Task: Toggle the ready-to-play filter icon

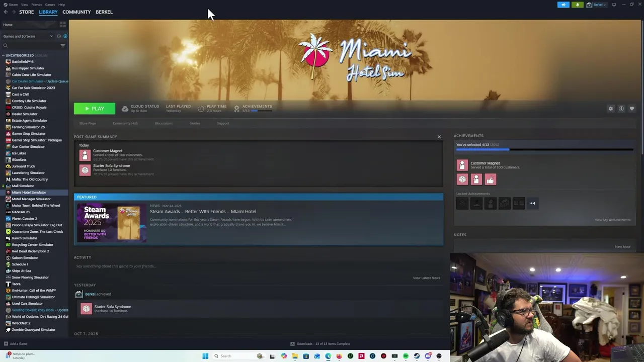Action: point(65,36)
